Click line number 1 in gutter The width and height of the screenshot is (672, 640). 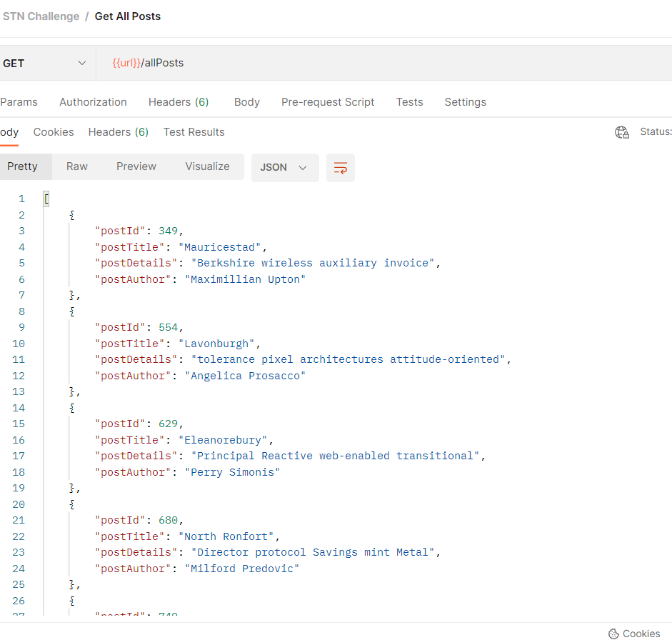[x=21, y=199]
